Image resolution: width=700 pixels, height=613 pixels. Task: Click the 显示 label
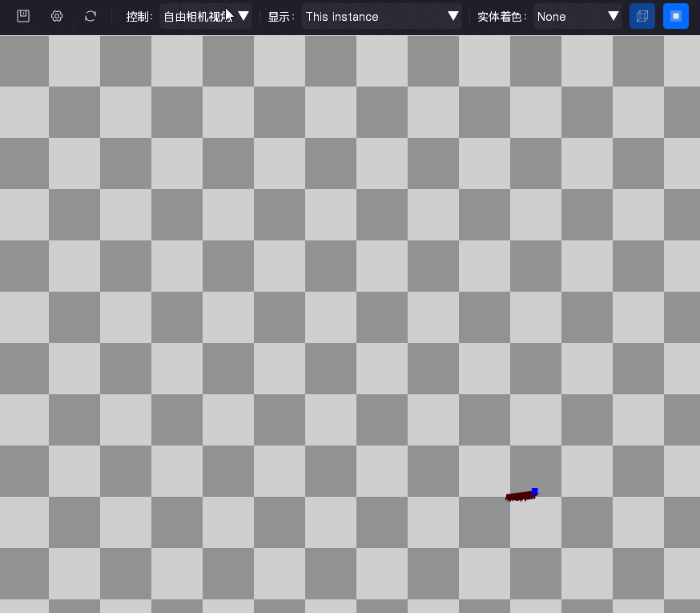(x=281, y=17)
